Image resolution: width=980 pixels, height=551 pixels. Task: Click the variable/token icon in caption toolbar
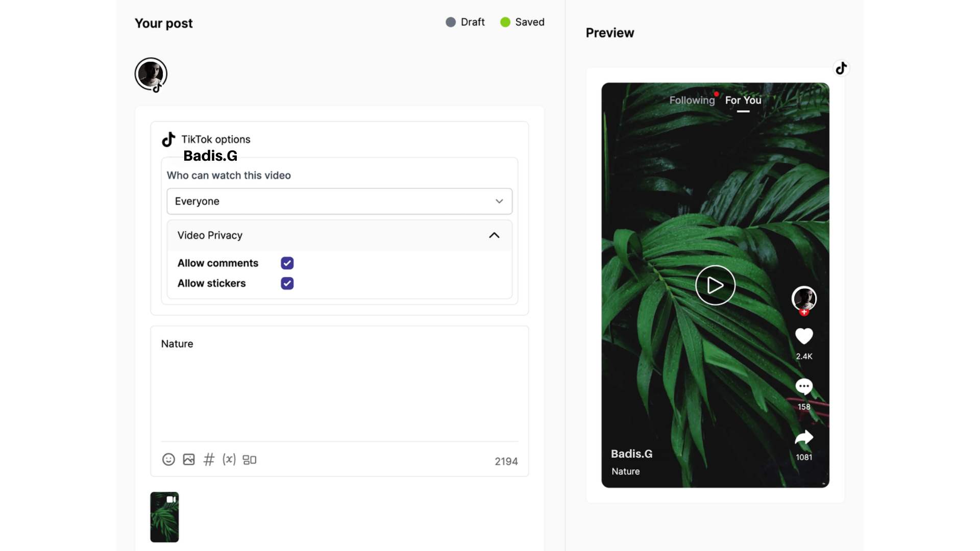click(230, 460)
